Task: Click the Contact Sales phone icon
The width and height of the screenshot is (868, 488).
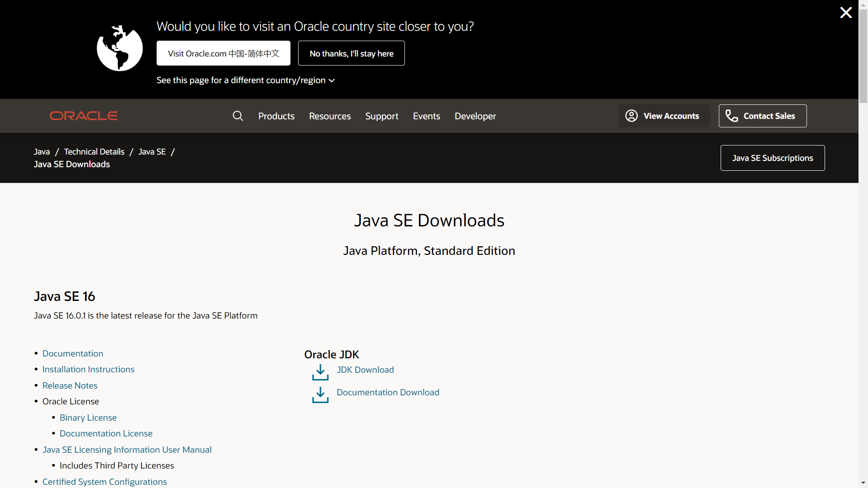Action: (x=731, y=116)
